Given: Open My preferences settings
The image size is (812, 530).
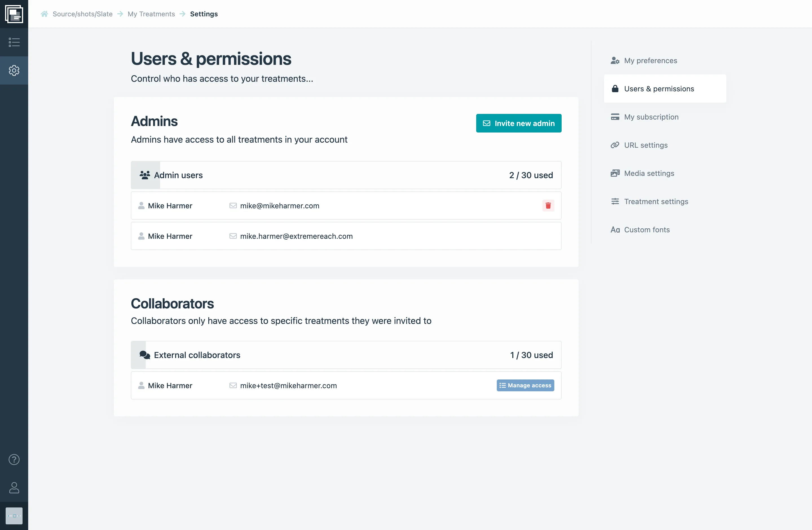Looking at the screenshot, I should point(650,60).
